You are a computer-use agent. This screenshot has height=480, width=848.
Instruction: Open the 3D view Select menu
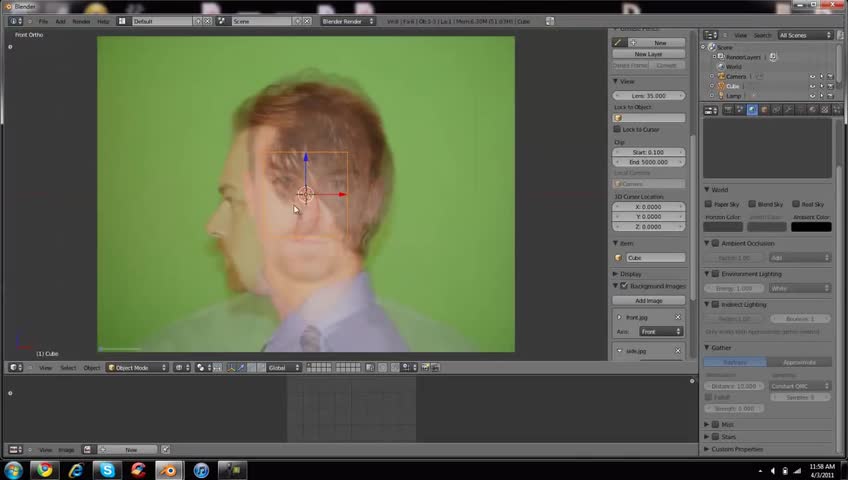[x=68, y=368]
